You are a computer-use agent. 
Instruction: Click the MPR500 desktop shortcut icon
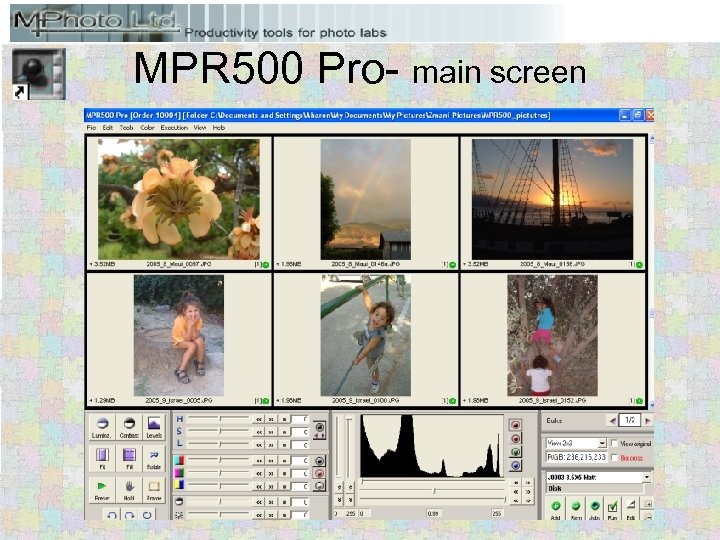coord(39,73)
